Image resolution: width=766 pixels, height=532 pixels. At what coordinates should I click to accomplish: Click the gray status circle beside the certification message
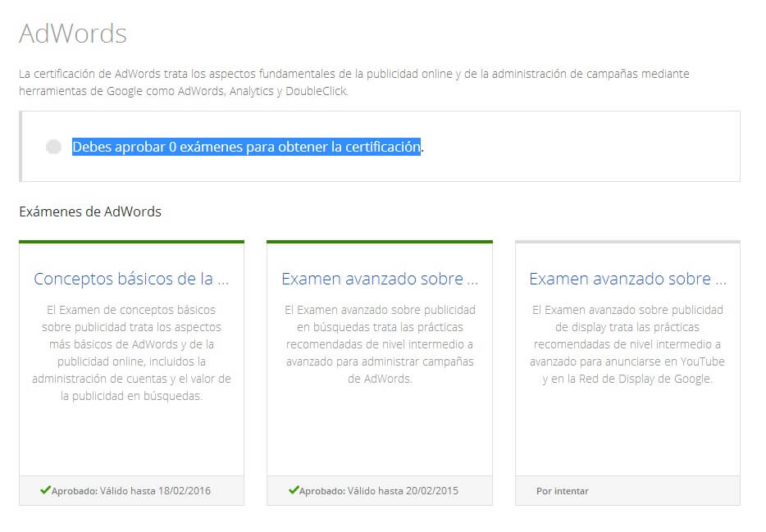tap(54, 147)
